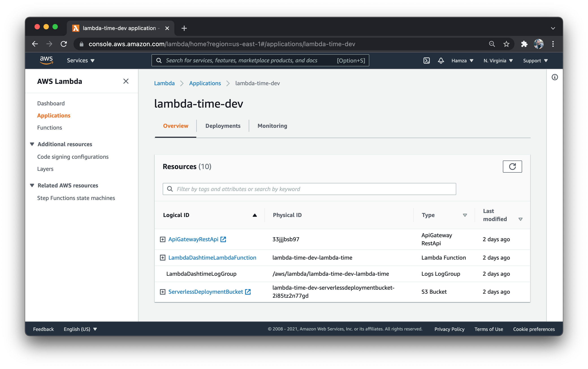This screenshot has width=588, height=369.
Task: Click the Lambda breadcrumb link
Action: click(164, 83)
